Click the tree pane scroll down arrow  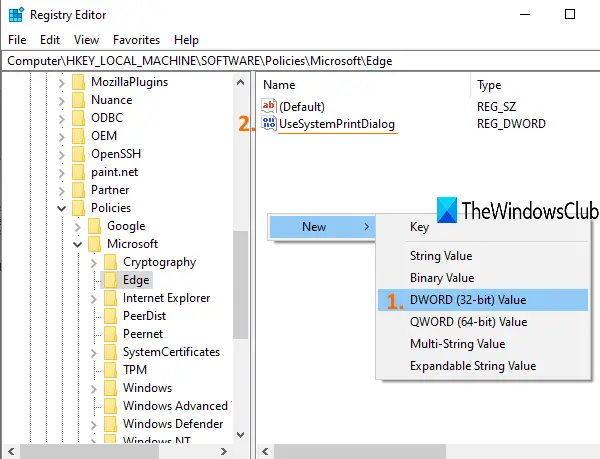[x=241, y=435]
